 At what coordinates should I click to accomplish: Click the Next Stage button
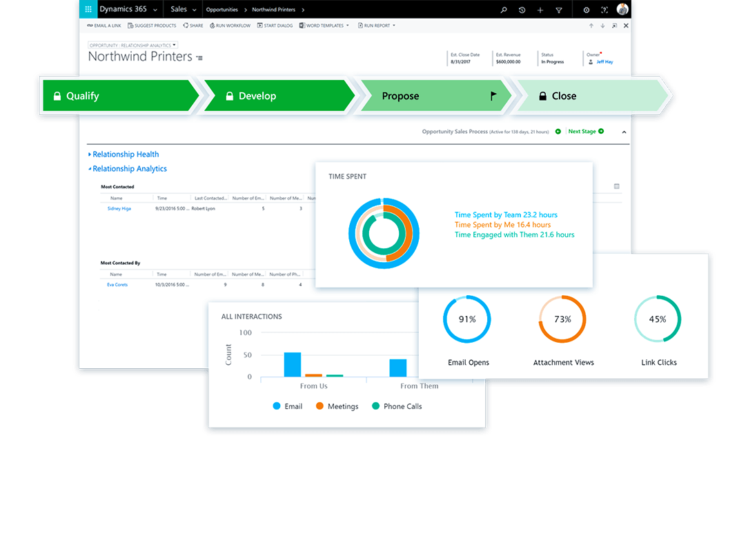click(x=585, y=131)
